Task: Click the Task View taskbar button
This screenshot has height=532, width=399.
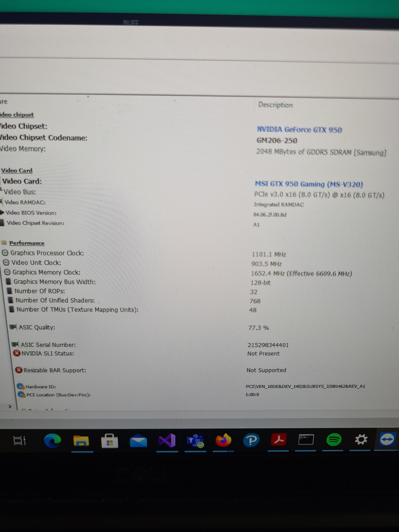Action: point(19,441)
